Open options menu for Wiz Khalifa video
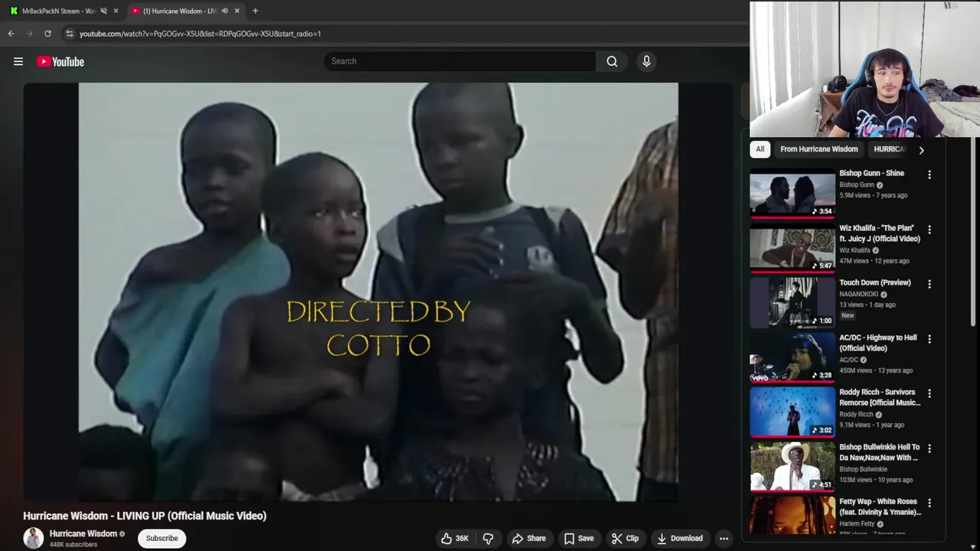Viewport: 980px width, 551px height. [929, 230]
